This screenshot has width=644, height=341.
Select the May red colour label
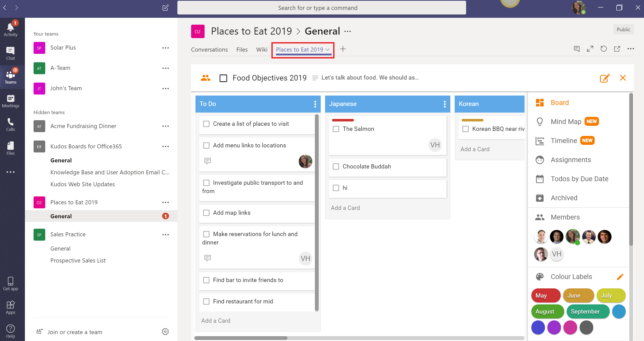coord(546,296)
